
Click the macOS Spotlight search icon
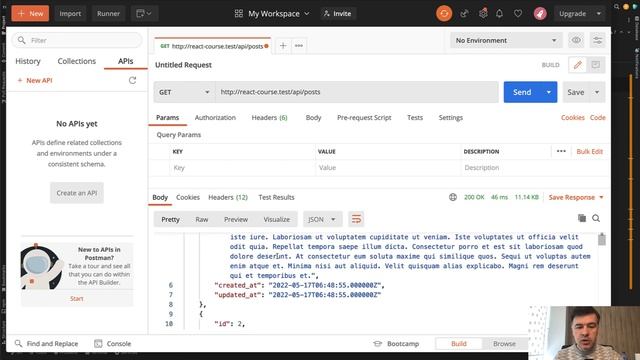click(616, 7)
